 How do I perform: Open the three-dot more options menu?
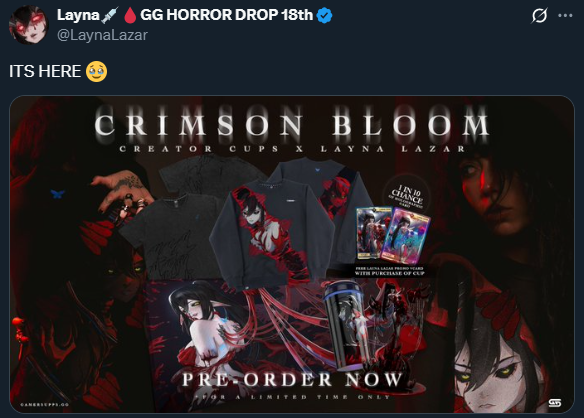565,16
